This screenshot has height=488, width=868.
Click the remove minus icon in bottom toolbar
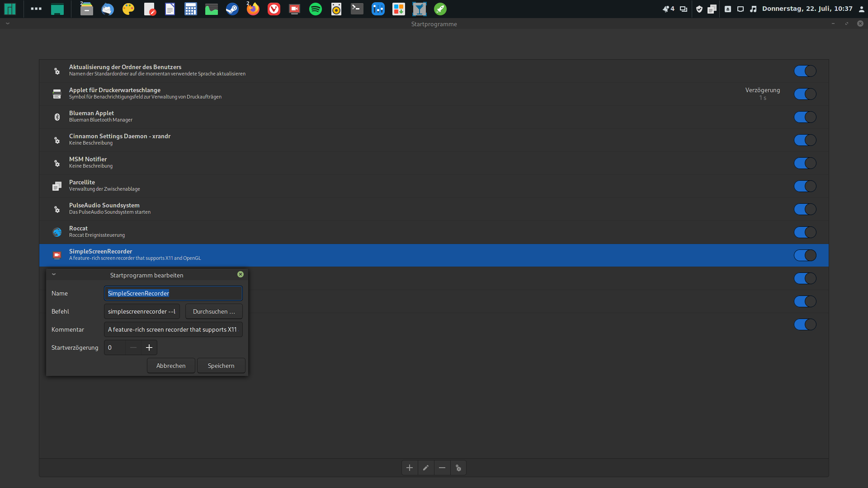442,468
